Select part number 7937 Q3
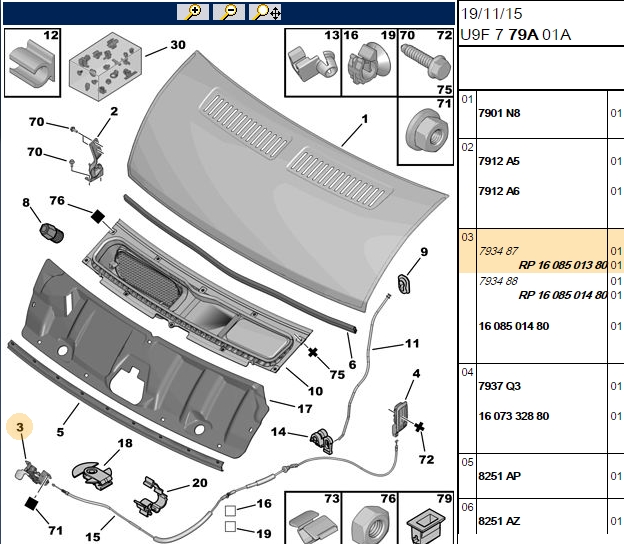This screenshot has width=624, height=544. [x=499, y=386]
